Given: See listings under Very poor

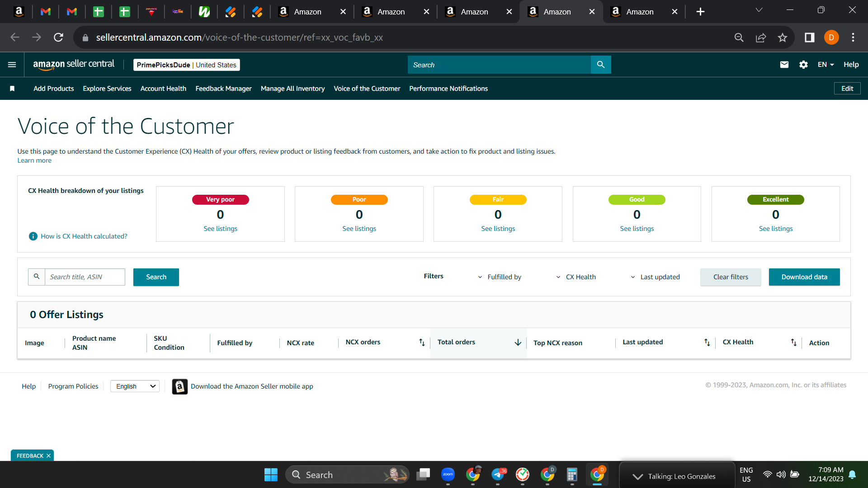Looking at the screenshot, I should pyautogui.click(x=220, y=229).
